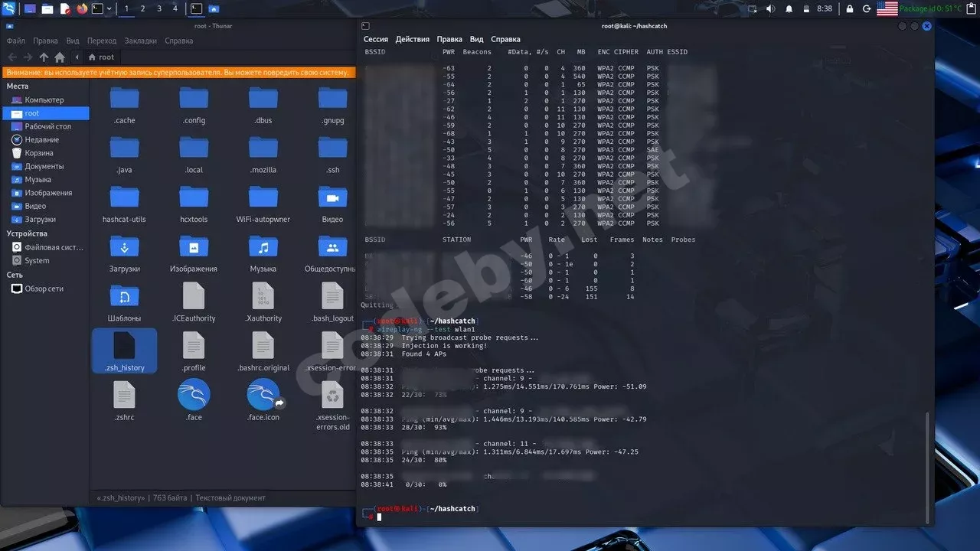
Task: Select the Шаблоны folder
Action: pyautogui.click(x=124, y=303)
